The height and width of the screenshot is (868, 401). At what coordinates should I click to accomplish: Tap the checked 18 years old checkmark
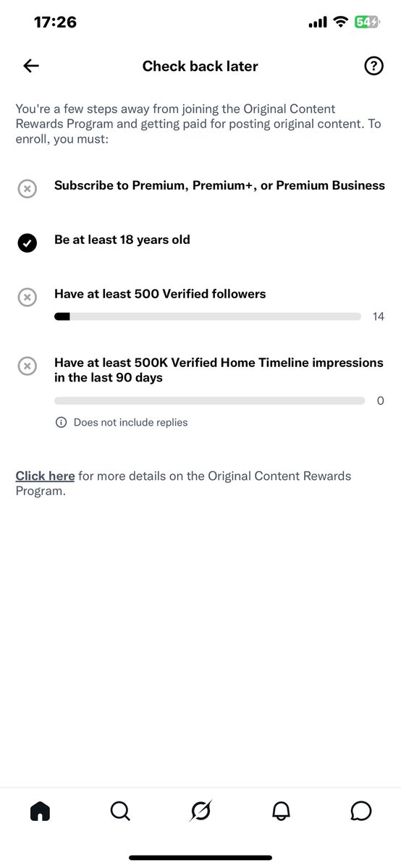coord(27,243)
